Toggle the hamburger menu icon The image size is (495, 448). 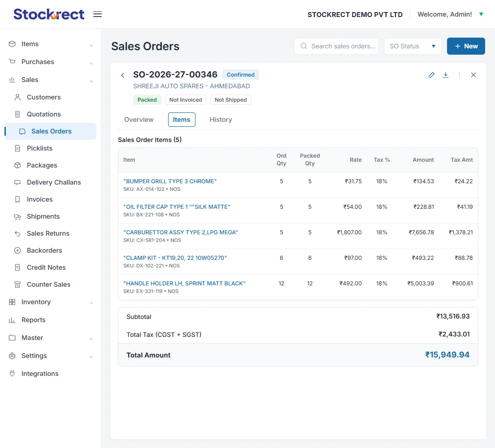point(98,14)
